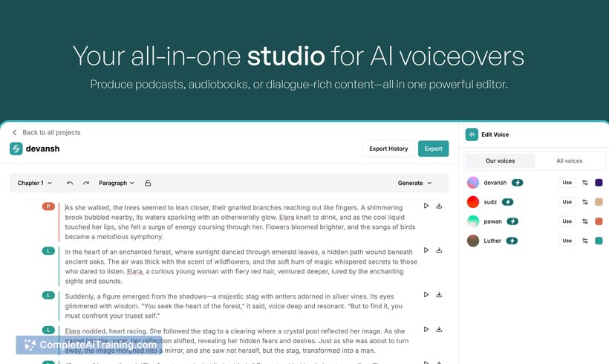Select the Luther voice avatar
This screenshot has height=364, width=609.
point(473,241)
